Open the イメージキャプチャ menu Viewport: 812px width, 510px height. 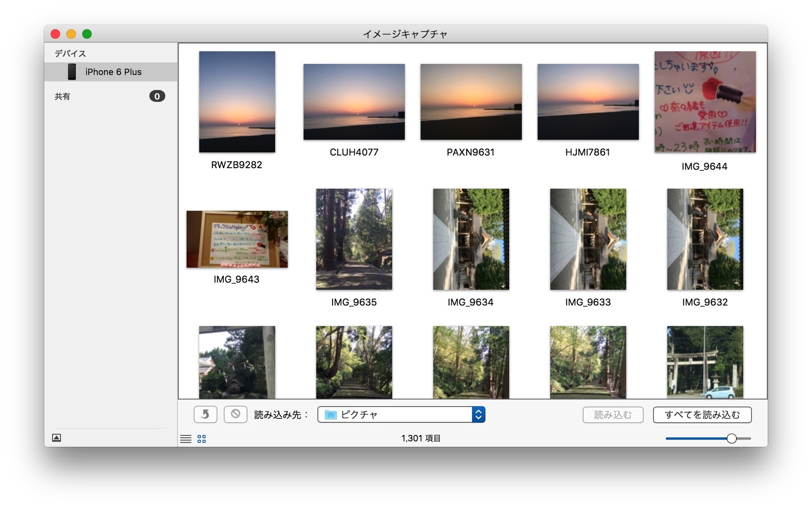pyautogui.click(x=405, y=33)
